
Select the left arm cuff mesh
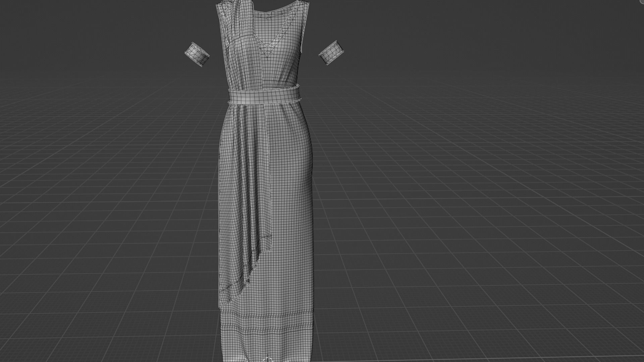[197, 54]
